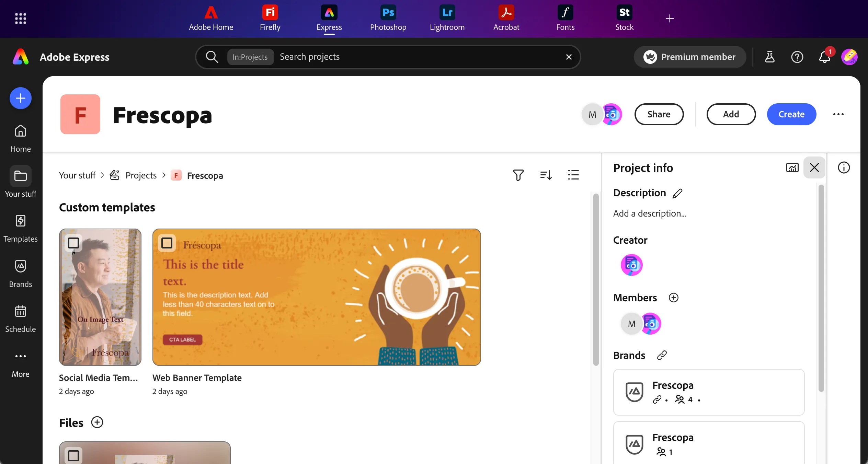Navigate to Projects breadcrumb link

click(141, 175)
